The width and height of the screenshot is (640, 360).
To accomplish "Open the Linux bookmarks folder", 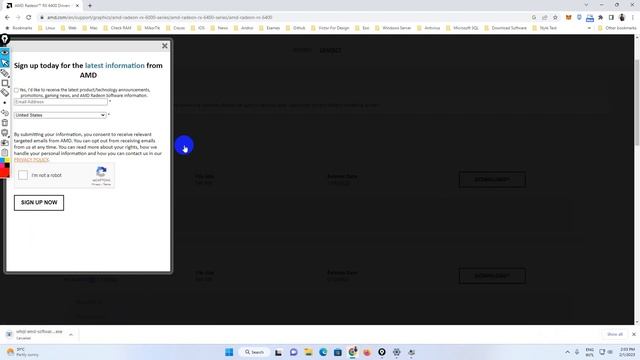I will [x=47, y=28].
